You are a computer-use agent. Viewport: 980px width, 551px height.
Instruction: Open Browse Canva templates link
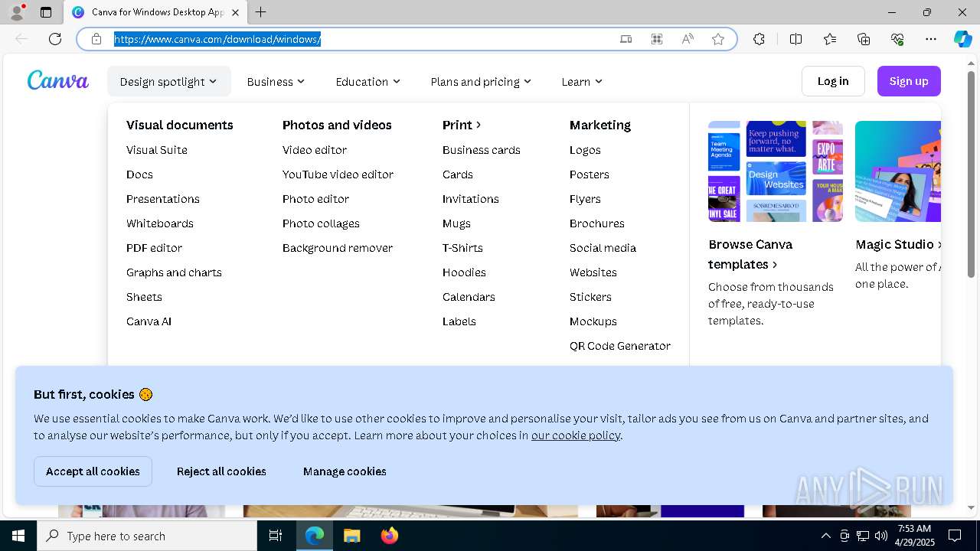coord(750,254)
